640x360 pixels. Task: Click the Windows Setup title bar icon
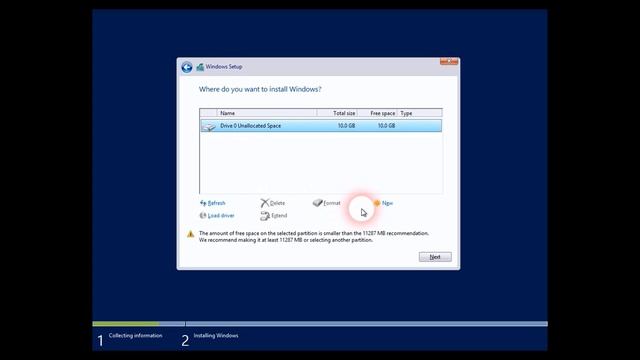(x=200, y=67)
